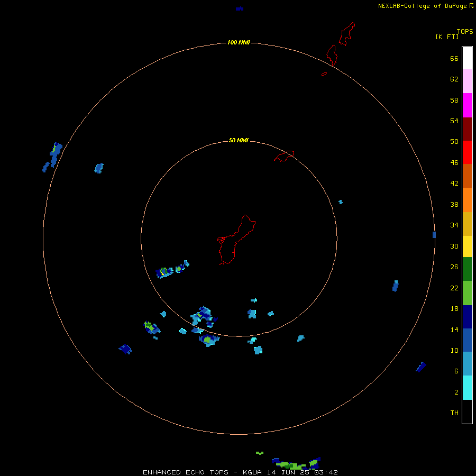
Task: Click the light pink swatch between 62 and 66
Action: coord(467,81)
